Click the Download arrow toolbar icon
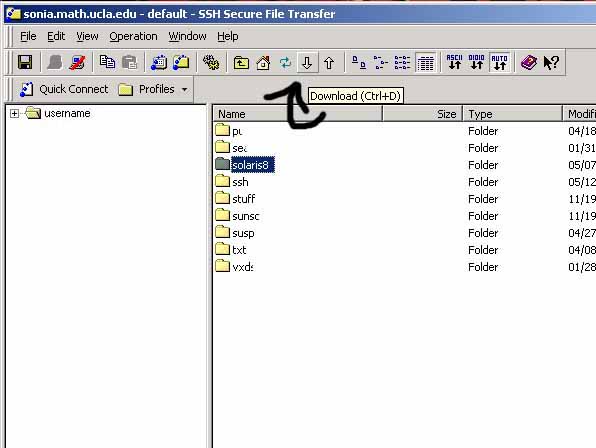The image size is (596, 448). tap(307, 62)
